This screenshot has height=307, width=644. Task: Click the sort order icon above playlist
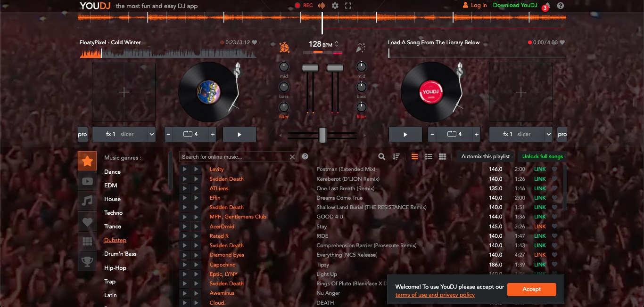point(396,157)
